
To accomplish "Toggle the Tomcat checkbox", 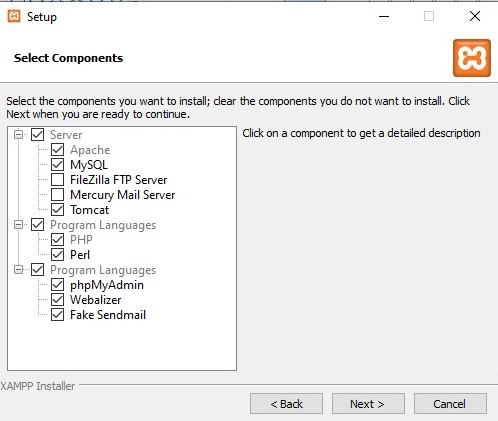I will (58, 210).
